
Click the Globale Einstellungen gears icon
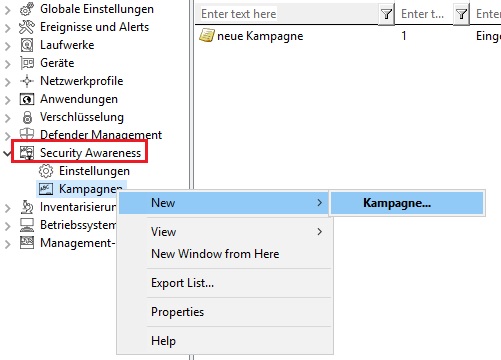pyautogui.click(x=27, y=9)
